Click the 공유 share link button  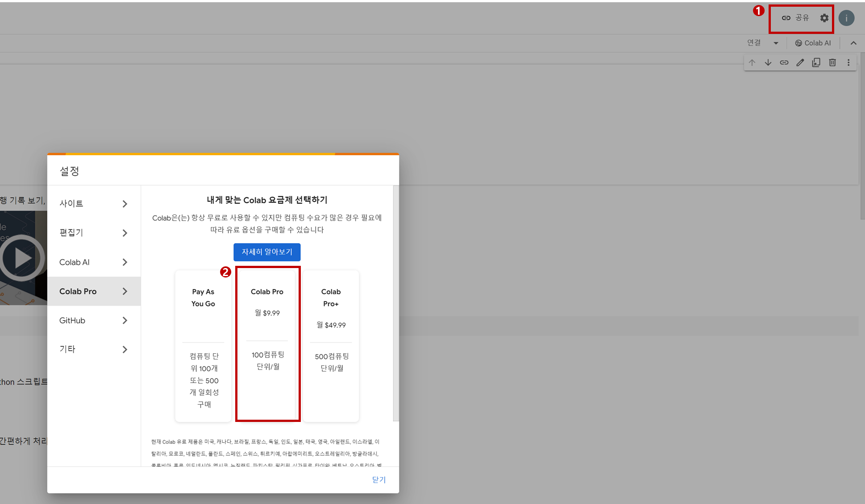click(x=795, y=18)
